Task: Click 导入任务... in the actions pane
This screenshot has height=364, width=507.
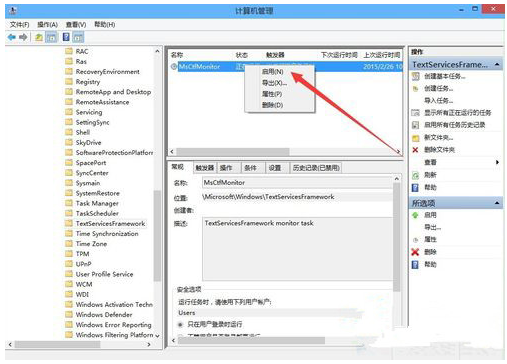Action: (439, 101)
